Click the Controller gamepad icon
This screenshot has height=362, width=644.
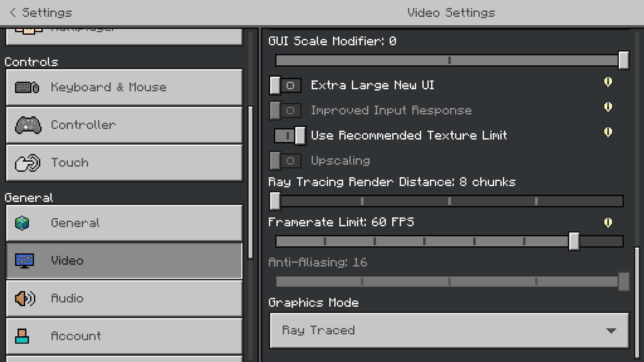pyautogui.click(x=28, y=125)
